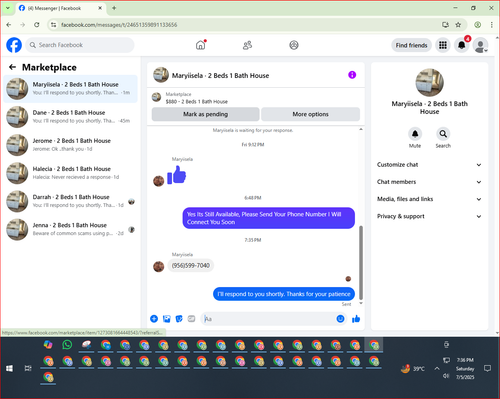This screenshot has height=399, width=500.
Task: Open the Maryiisela conversation in the list
Action: coord(70,89)
